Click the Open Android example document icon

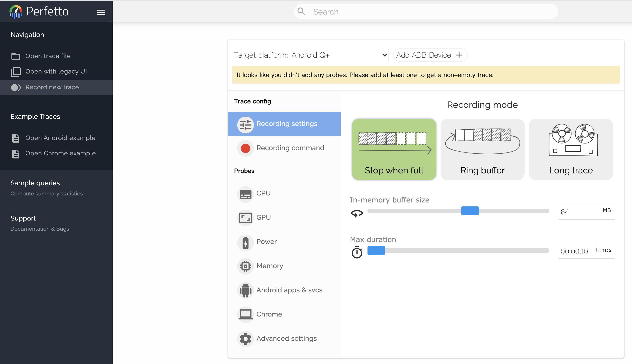(16, 138)
